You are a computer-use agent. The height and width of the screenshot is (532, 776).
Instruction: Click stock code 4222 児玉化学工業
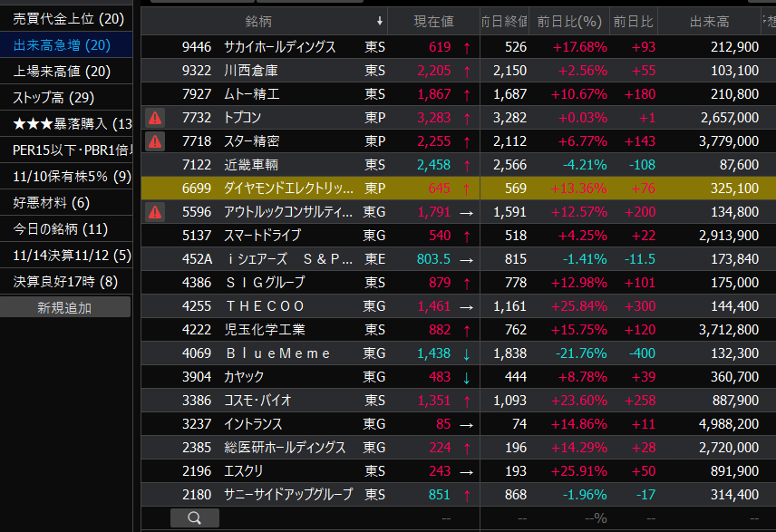pos(197,330)
